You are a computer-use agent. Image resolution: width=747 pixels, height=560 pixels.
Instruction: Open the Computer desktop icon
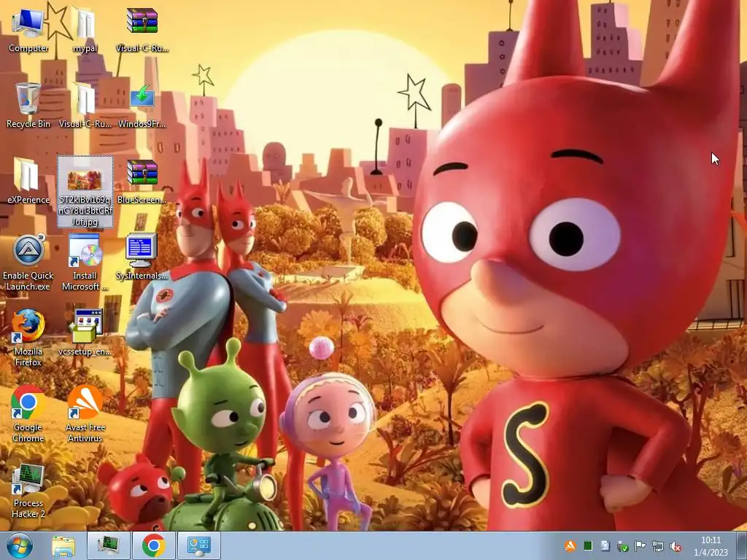click(28, 29)
